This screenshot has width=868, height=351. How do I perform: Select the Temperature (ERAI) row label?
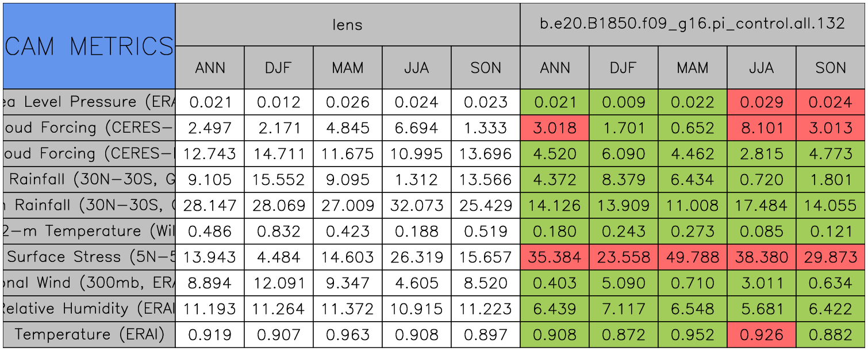[89, 335]
